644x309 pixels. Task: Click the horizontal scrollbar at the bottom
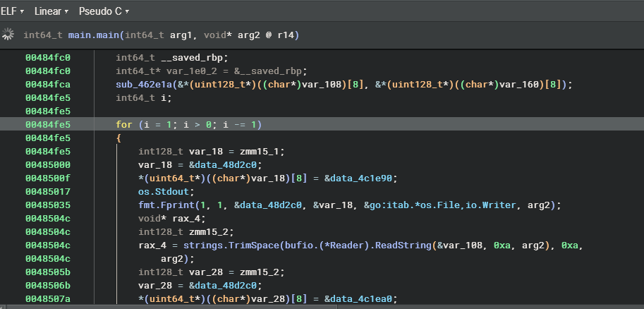(212, 306)
